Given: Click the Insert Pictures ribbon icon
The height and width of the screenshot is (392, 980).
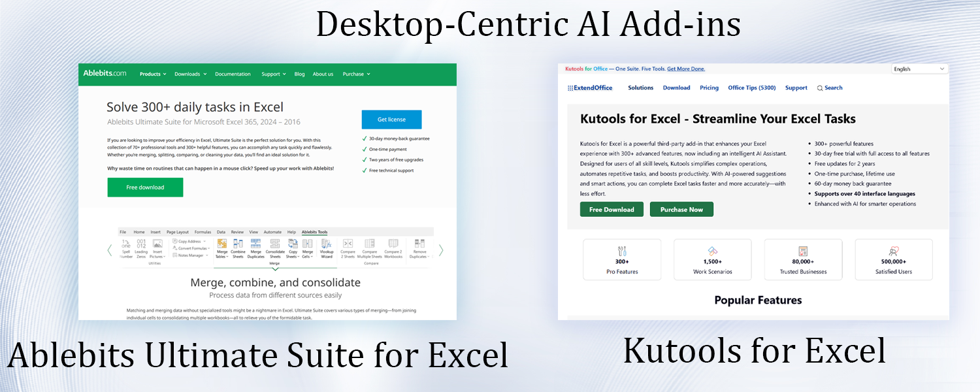Looking at the screenshot, I should (157, 245).
